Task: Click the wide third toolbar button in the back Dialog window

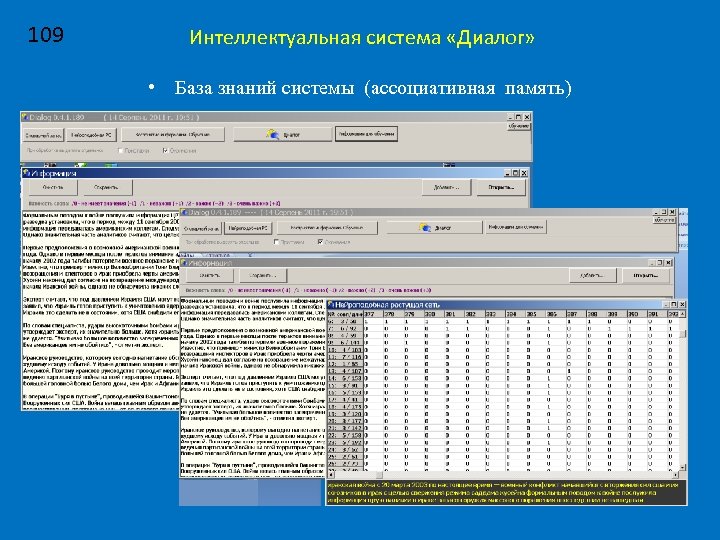Action: tap(173, 135)
